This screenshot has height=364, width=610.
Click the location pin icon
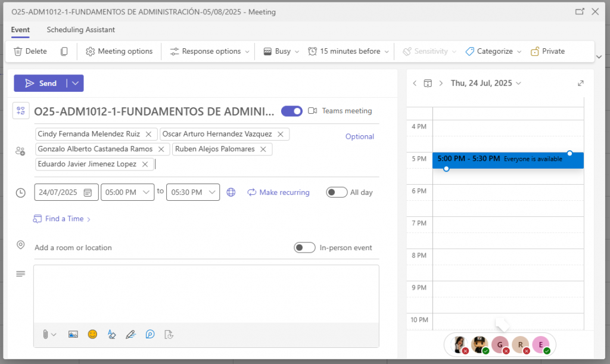pyautogui.click(x=21, y=245)
